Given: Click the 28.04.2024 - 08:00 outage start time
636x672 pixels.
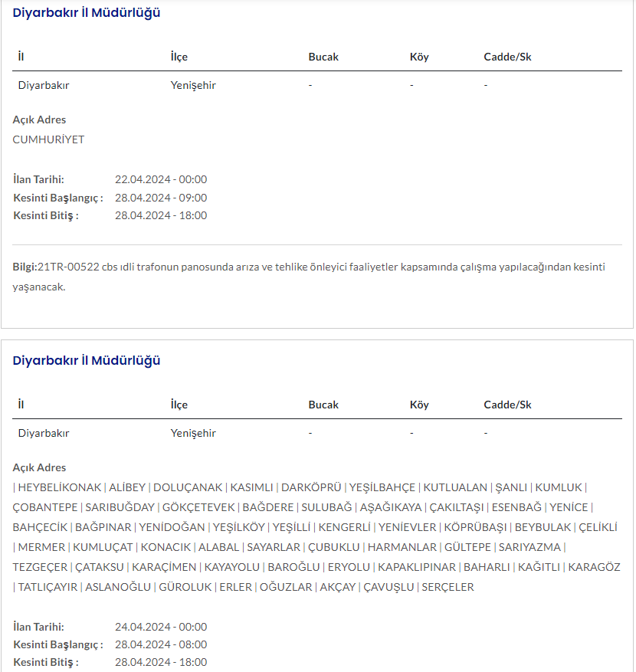Looking at the screenshot, I should coord(161,644).
